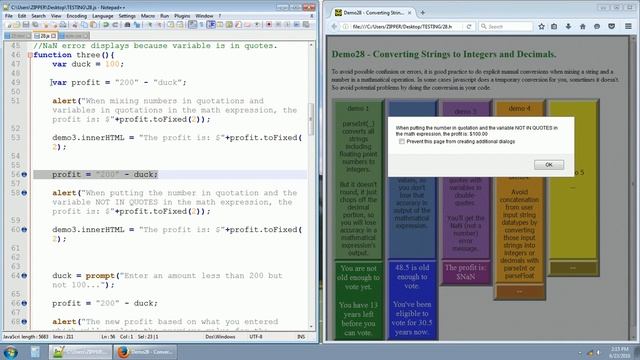Tick 'Prevent this page from creating additional dialogs'
This screenshot has width=640, height=360.
pyautogui.click(x=402, y=142)
